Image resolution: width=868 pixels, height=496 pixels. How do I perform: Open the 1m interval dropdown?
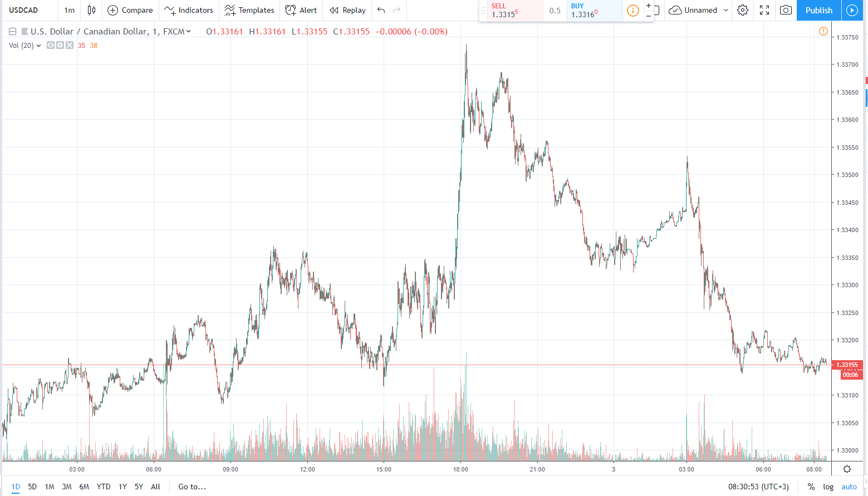70,10
